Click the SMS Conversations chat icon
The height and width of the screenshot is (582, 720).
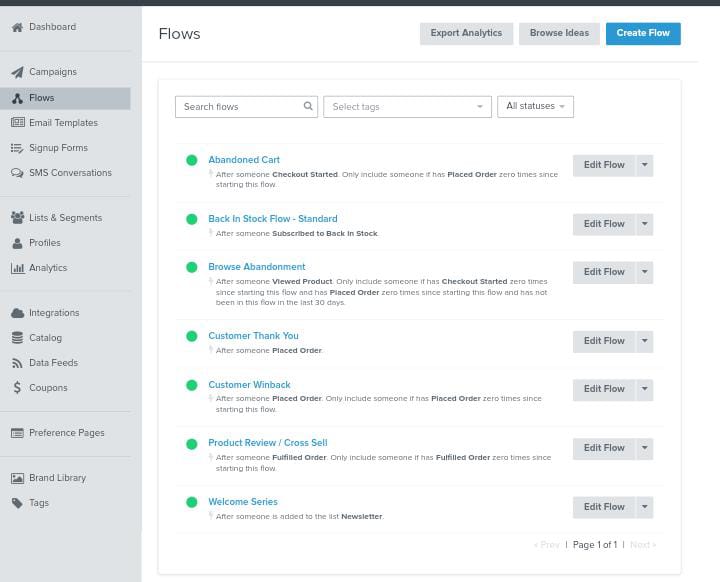click(x=17, y=173)
